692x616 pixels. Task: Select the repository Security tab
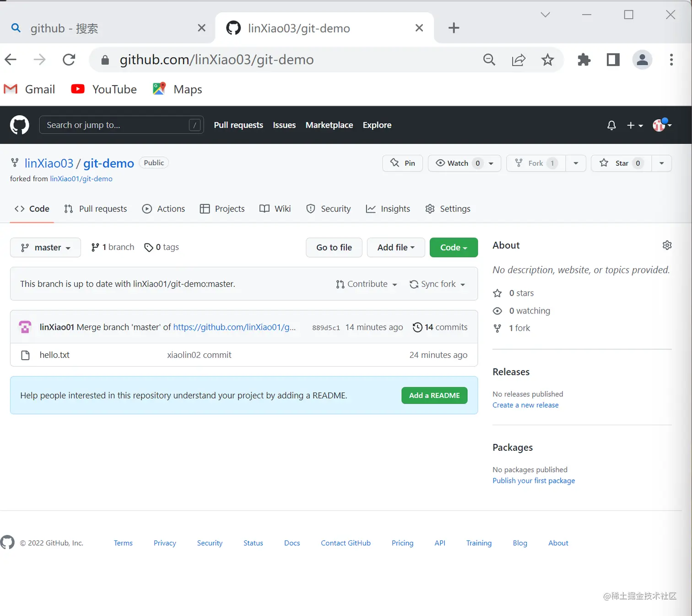tap(329, 209)
